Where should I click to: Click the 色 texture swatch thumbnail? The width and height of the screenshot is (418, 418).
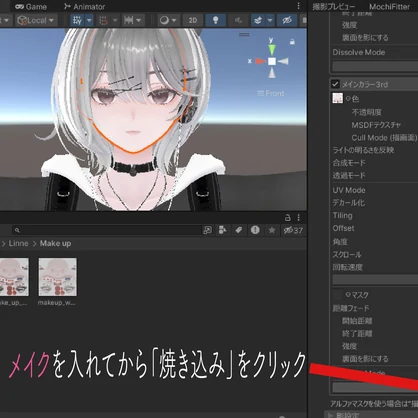click(x=338, y=98)
